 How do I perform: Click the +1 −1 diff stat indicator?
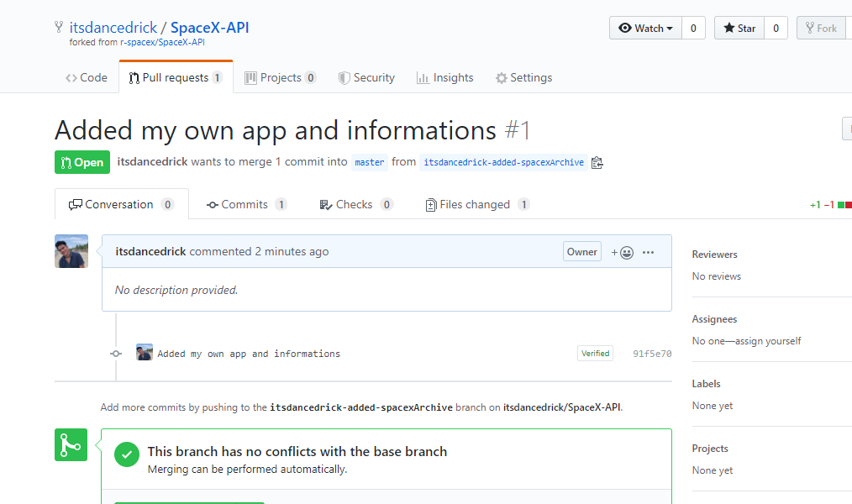(830, 205)
